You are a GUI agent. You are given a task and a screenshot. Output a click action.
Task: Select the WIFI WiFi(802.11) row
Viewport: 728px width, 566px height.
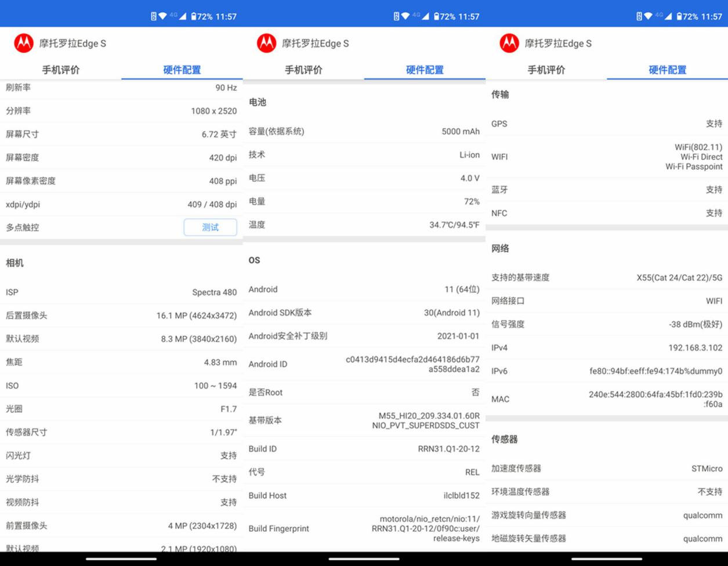[x=607, y=157]
